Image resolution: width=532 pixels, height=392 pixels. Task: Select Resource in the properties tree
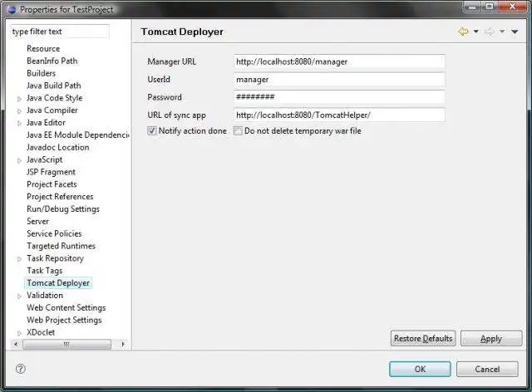click(x=43, y=48)
